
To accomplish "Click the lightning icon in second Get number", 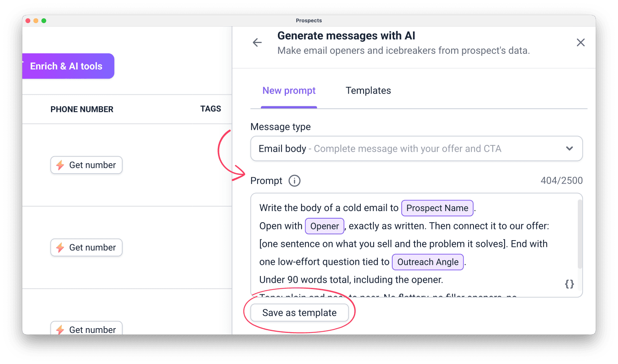I will coord(60,247).
